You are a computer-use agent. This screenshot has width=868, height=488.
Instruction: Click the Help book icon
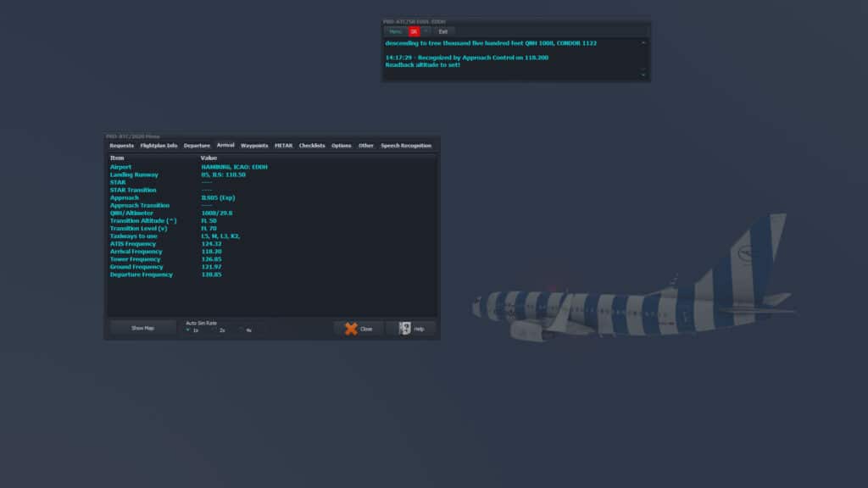[x=405, y=329]
